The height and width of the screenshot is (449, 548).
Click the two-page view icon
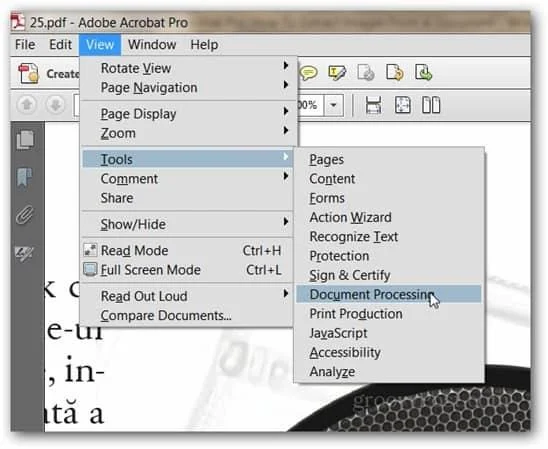(431, 105)
